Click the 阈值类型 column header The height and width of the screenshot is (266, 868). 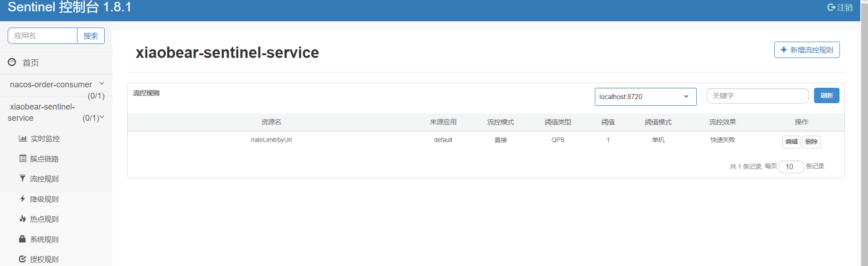click(558, 122)
